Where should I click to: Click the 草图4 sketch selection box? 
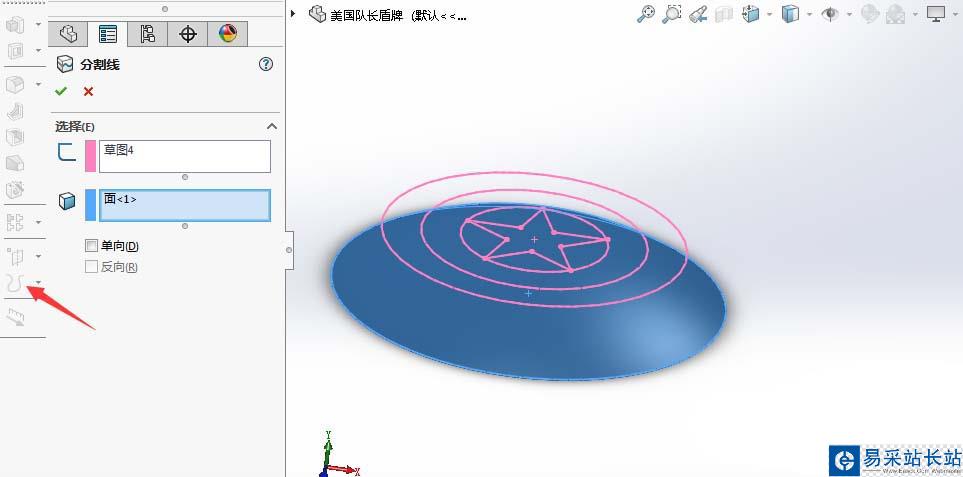tap(185, 156)
